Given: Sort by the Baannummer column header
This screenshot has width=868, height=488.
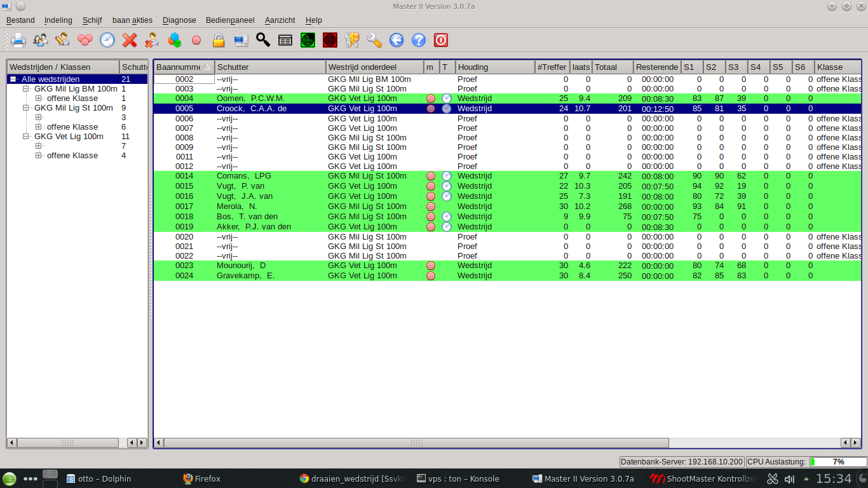Looking at the screenshot, I should point(178,67).
